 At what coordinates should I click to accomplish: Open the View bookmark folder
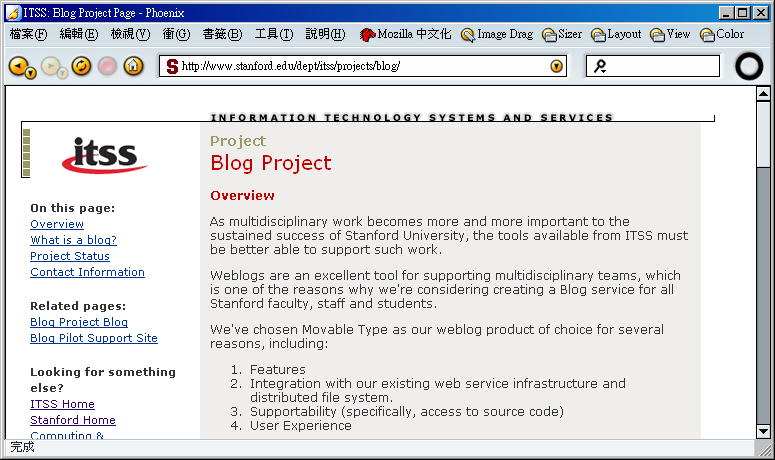click(x=670, y=34)
